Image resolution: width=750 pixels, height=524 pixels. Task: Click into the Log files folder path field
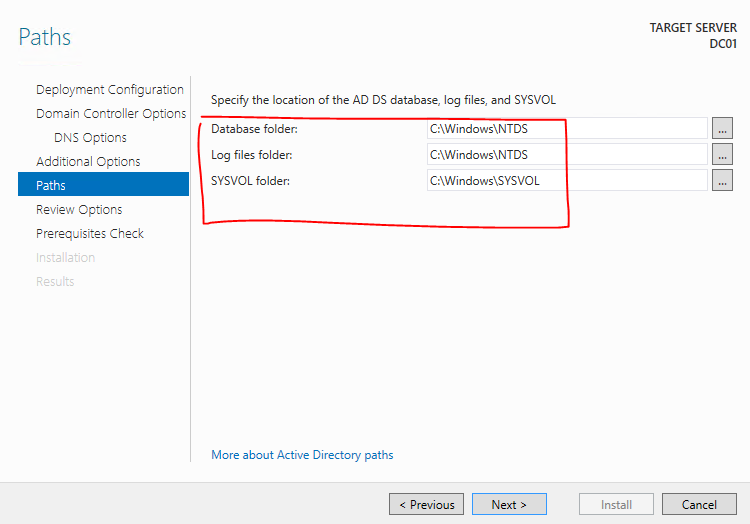tap(567, 154)
